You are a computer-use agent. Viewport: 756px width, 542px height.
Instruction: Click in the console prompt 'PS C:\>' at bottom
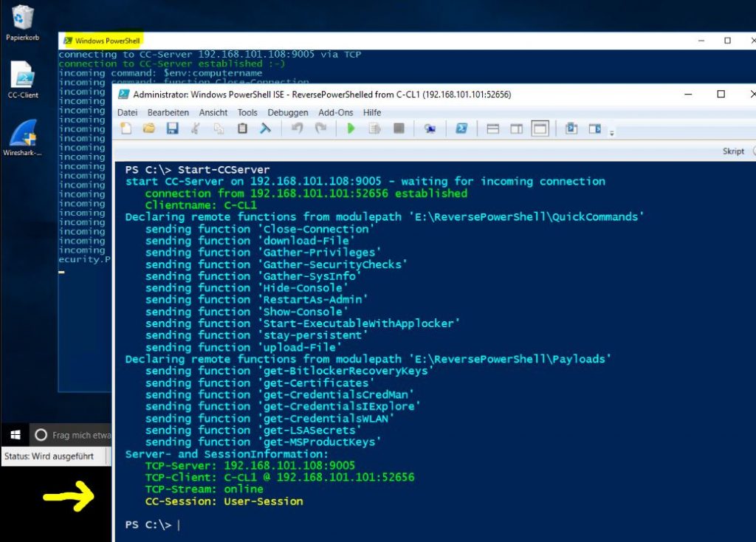(x=148, y=524)
